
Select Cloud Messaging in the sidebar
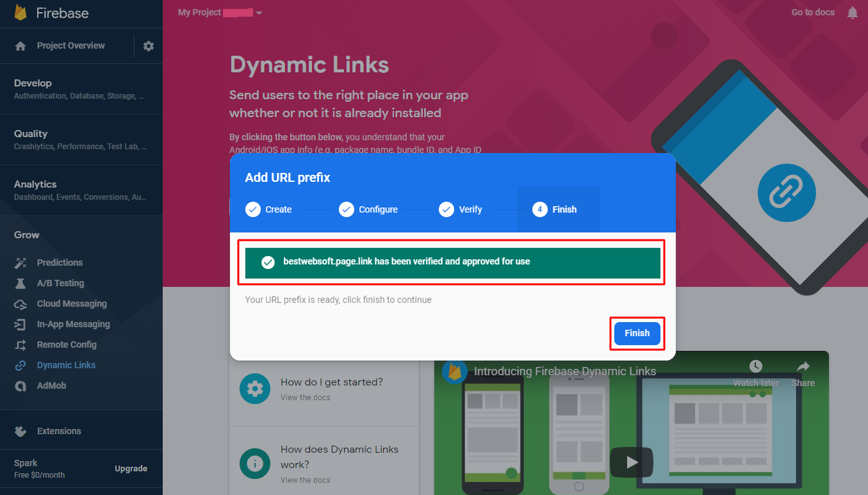(72, 304)
